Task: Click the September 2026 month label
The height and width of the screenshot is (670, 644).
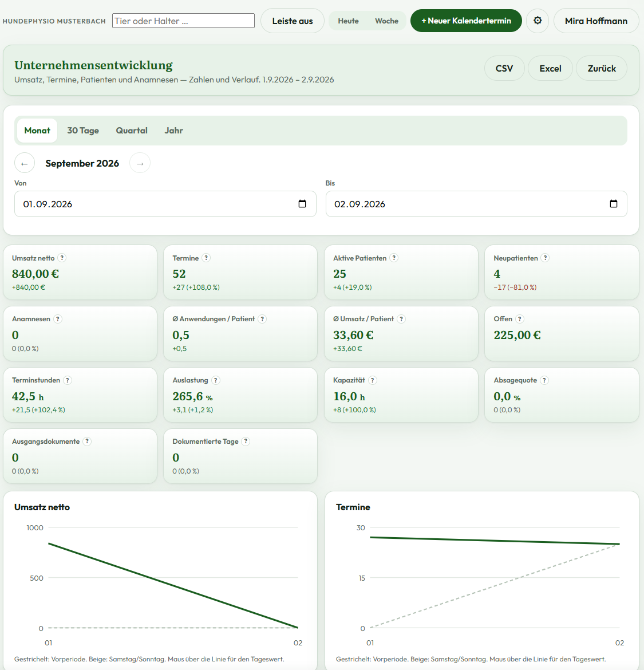Action: coord(82,163)
